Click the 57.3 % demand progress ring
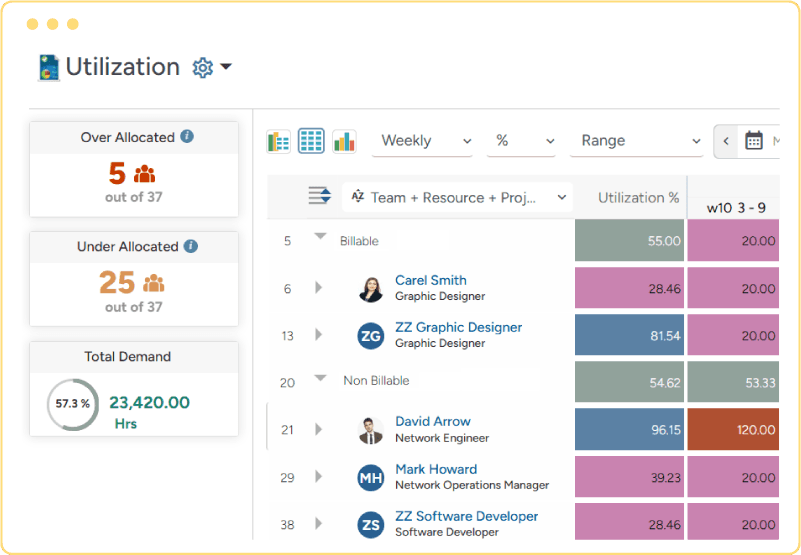801x555 pixels. (73, 404)
